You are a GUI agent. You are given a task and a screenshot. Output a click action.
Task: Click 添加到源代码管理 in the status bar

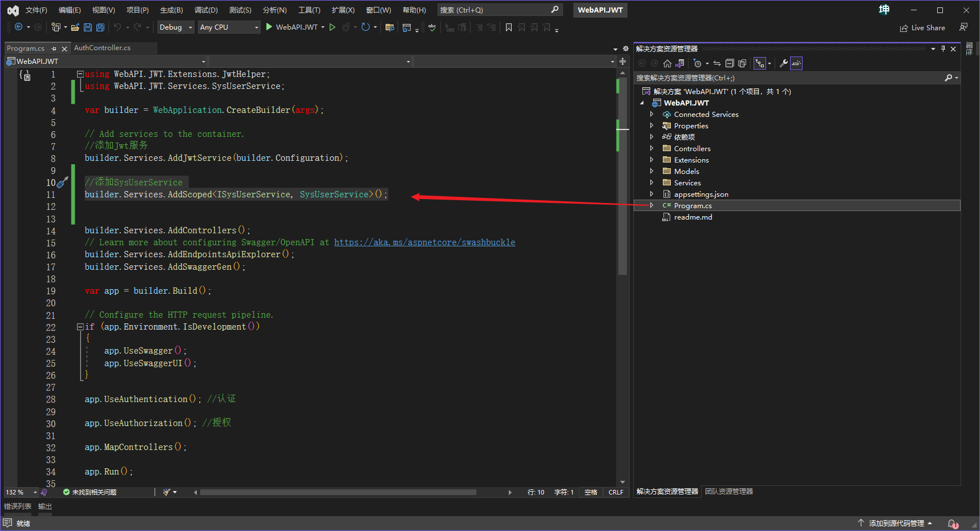coord(897,522)
